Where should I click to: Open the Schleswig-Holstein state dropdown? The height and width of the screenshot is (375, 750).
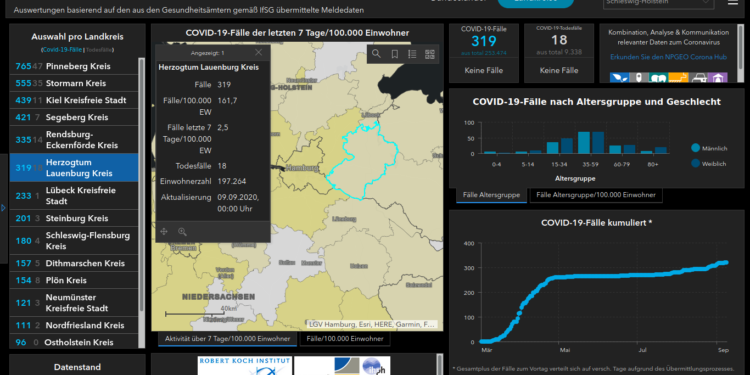pos(659,4)
